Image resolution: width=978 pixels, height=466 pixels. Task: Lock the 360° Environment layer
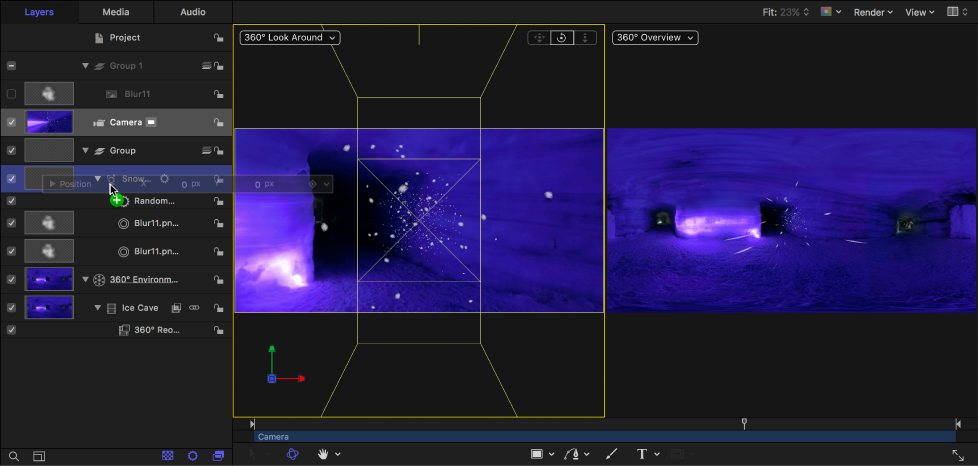click(x=218, y=279)
